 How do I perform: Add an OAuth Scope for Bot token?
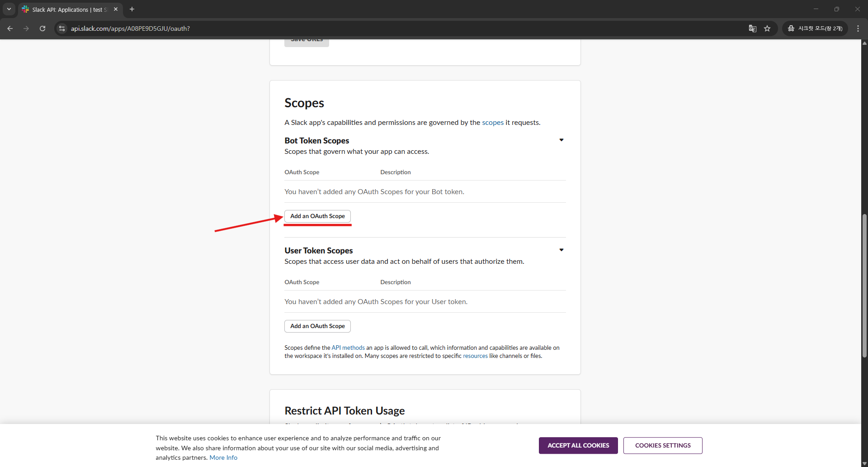[317, 216]
